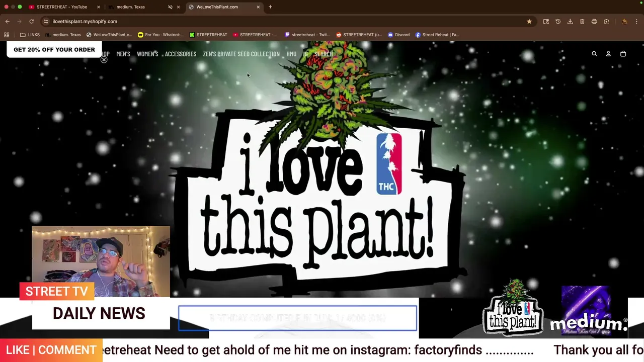Click the SEARCH nav link
The height and width of the screenshot is (362, 644).
tap(324, 54)
